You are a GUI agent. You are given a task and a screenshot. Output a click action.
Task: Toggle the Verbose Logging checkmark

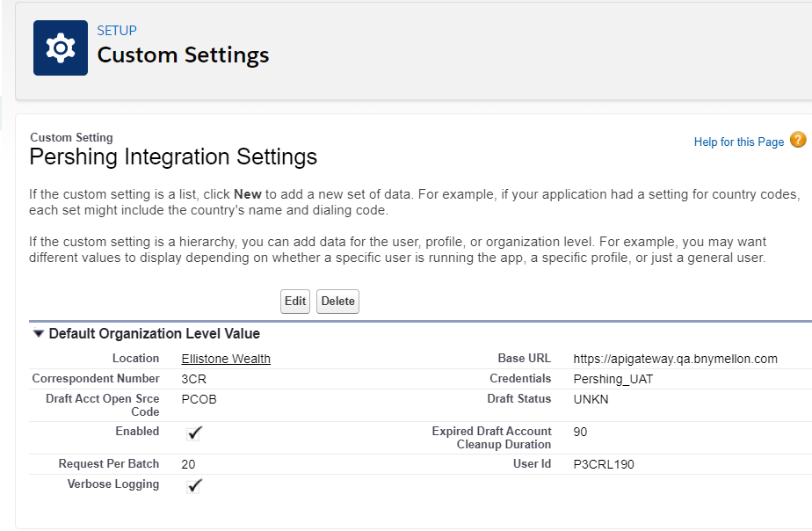(194, 486)
